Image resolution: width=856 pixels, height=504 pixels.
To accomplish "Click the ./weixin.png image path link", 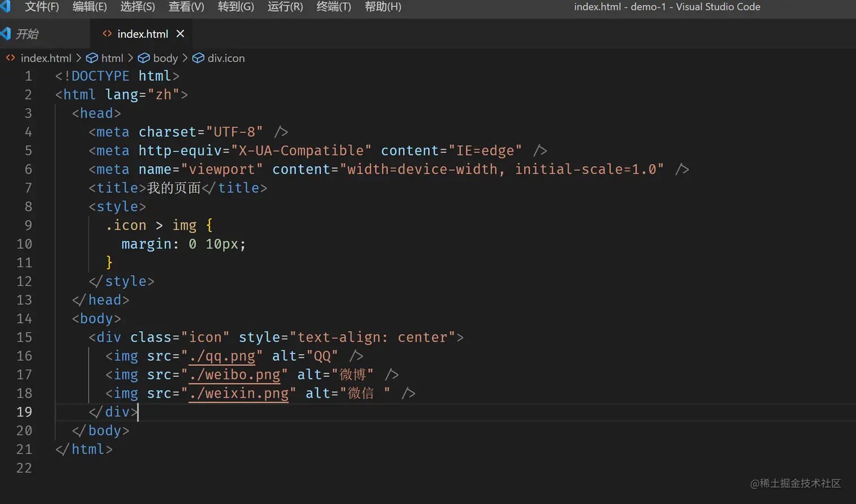I will tap(238, 394).
